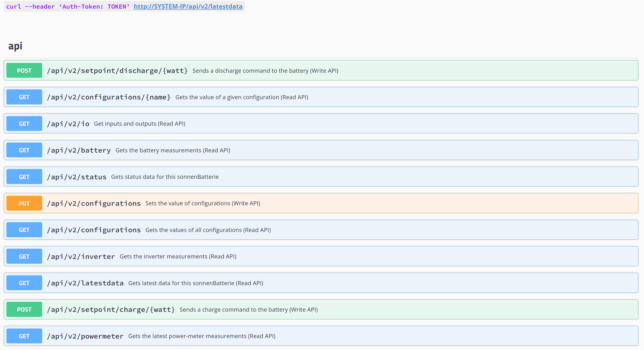Open the /api/v2/powermeter endpoint
This screenshot has height=350, width=644.
tap(85, 336)
